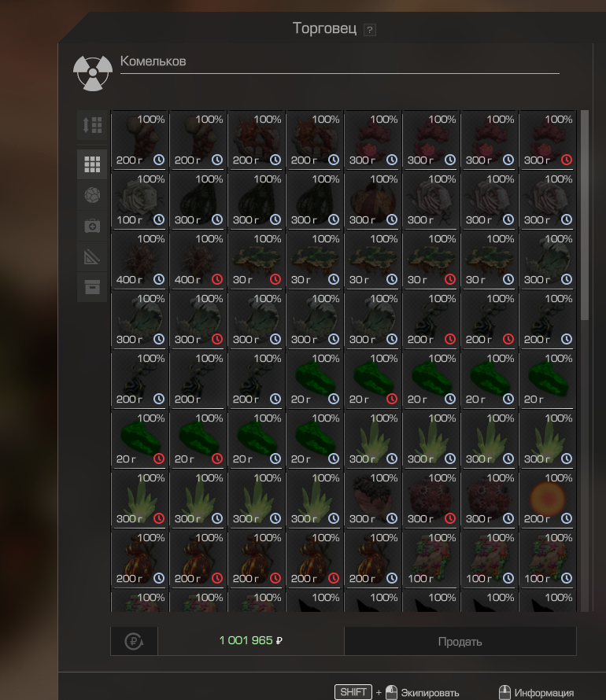606x700 pixels.
Task: Click the inventory vertical scrollbar handle
Action: tap(585, 215)
